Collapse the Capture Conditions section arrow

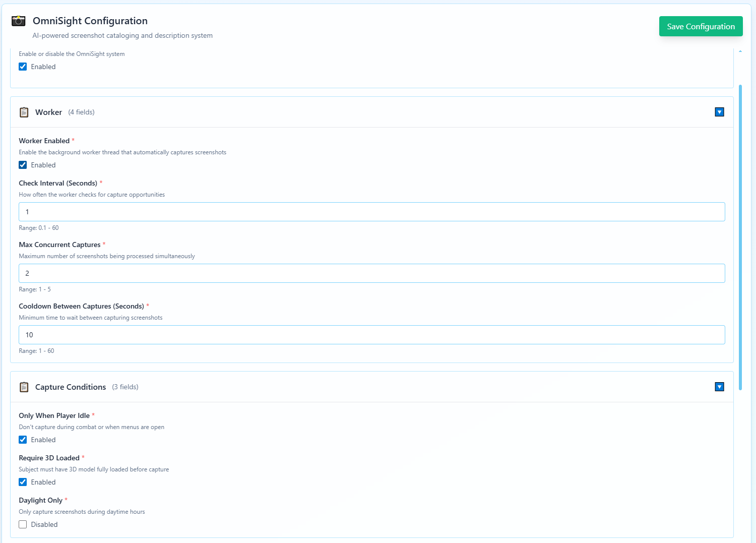point(719,387)
